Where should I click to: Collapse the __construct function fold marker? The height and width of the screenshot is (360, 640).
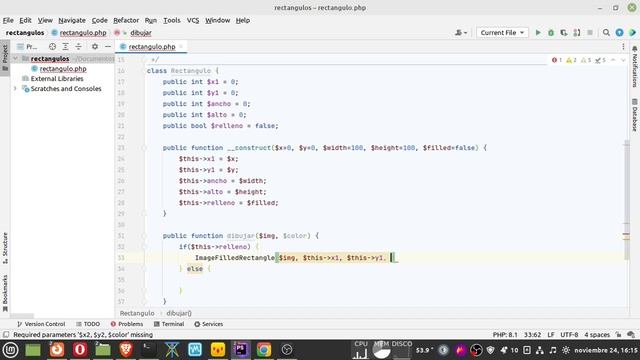[144, 148]
